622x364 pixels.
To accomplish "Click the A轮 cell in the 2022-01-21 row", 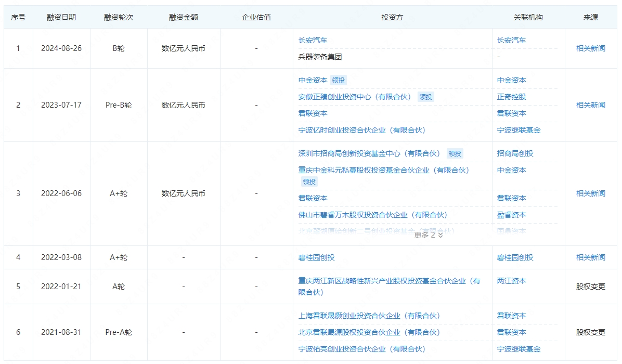I will click(x=118, y=287).
